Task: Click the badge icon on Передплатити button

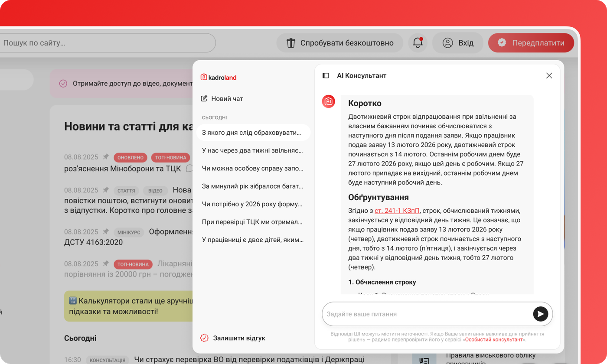Action: (x=502, y=42)
